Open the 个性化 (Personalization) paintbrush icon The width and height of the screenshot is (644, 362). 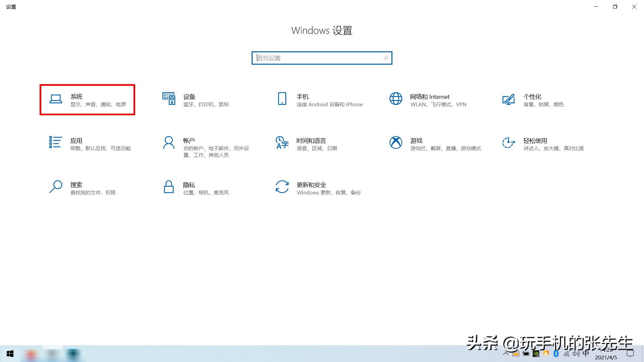click(x=508, y=99)
